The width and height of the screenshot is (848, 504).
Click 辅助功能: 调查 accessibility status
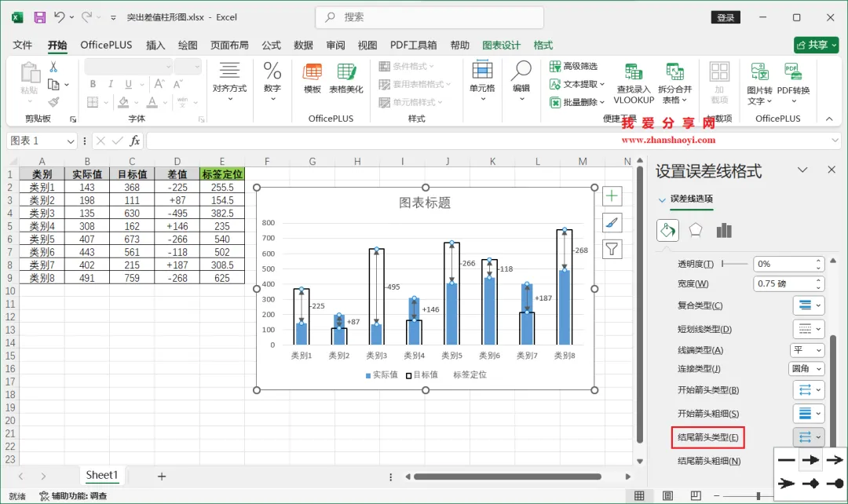coord(73,496)
